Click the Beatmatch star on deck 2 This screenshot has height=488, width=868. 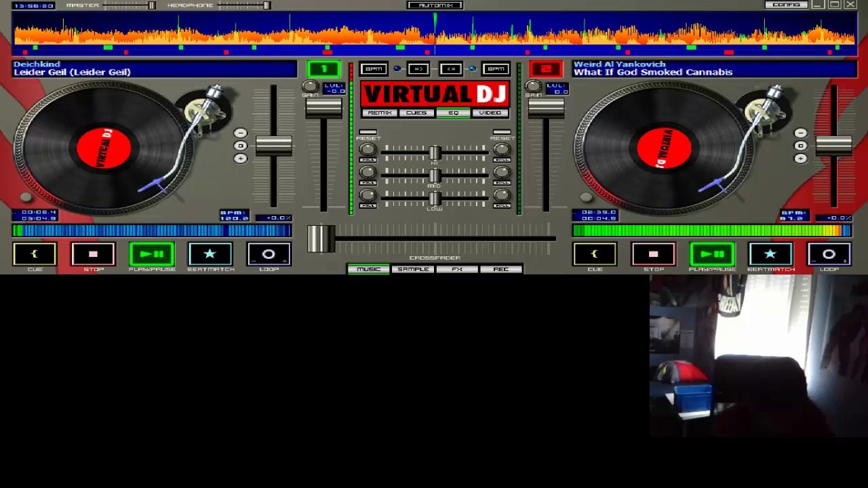point(770,254)
